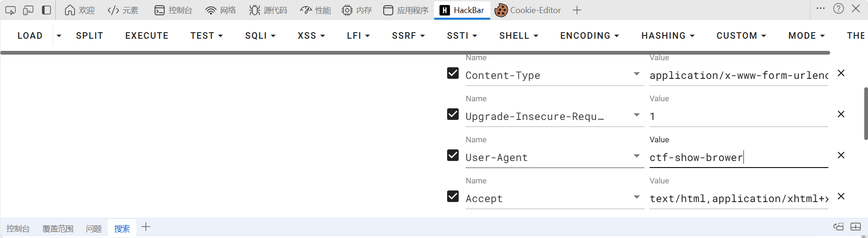Toggle device emulation icon
Viewport: 868px width, 238px height.
click(x=28, y=10)
